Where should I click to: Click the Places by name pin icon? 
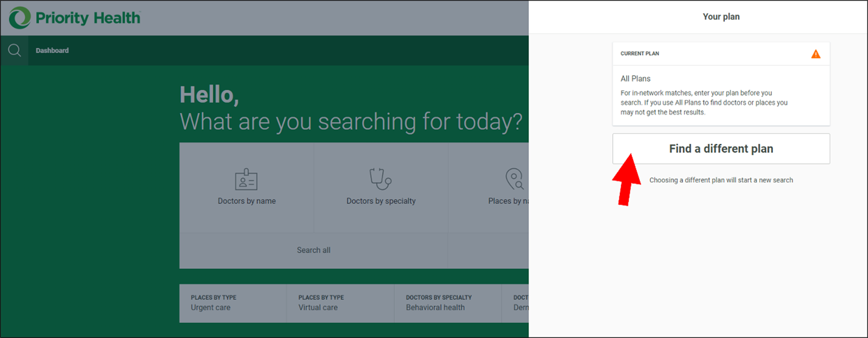point(514,179)
